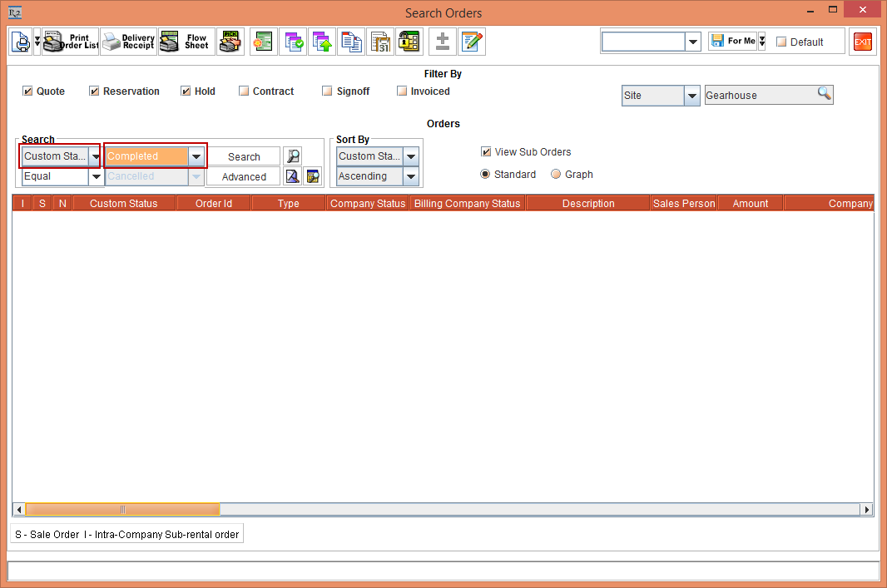887x588 pixels.
Task: Click the Order Id column header
Action: (x=214, y=203)
